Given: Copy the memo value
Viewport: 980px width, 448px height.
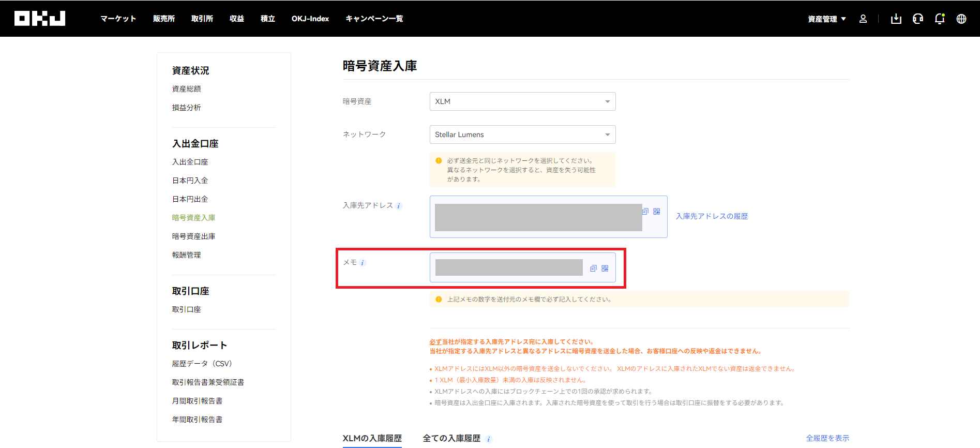Looking at the screenshot, I should tap(594, 268).
